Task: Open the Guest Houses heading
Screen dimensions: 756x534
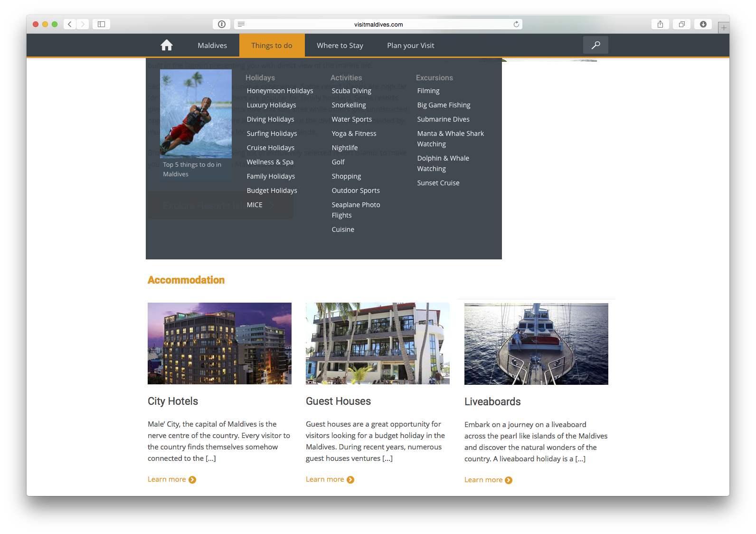Action: pyautogui.click(x=338, y=401)
